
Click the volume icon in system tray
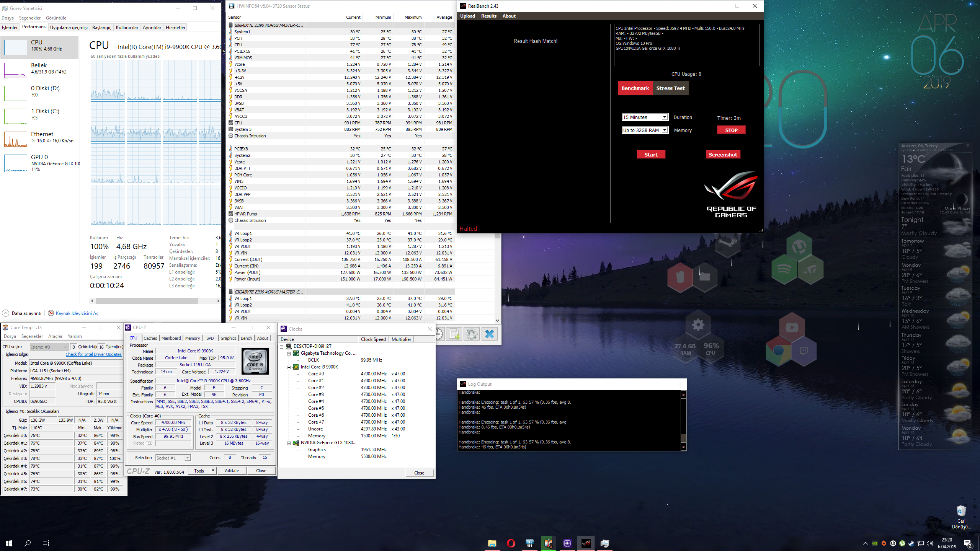(930, 543)
